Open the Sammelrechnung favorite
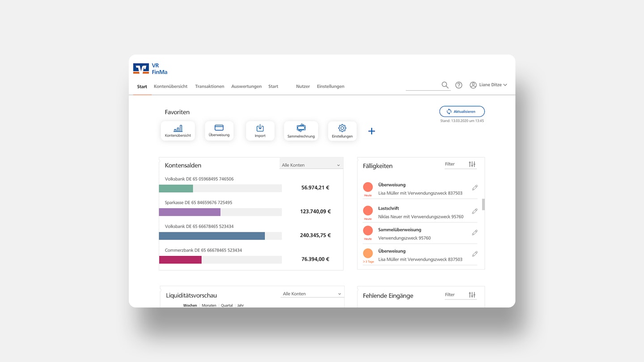The height and width of the screenshot is (362, 644). pyautogui.click(x=301, y=130)
